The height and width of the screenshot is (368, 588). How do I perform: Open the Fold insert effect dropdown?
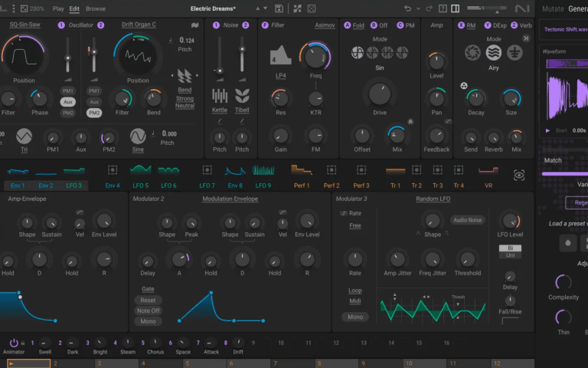point(358,25)
